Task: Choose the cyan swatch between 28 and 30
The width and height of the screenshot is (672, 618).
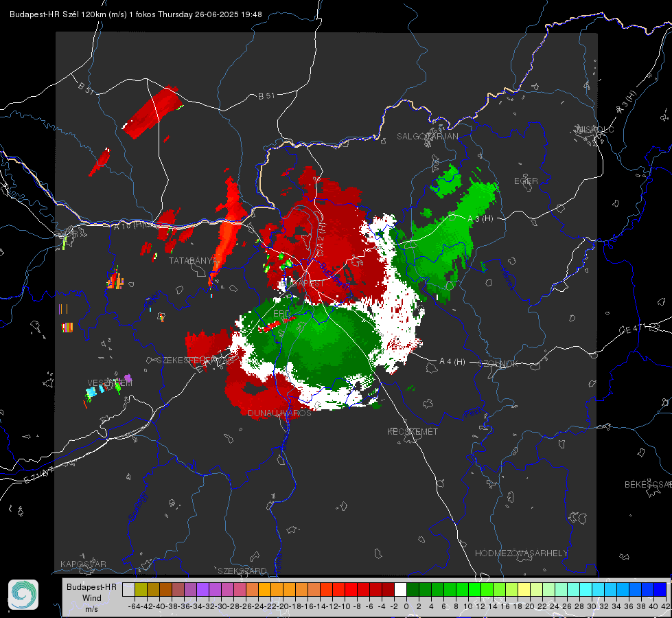Action: click(x=586, y=589)
